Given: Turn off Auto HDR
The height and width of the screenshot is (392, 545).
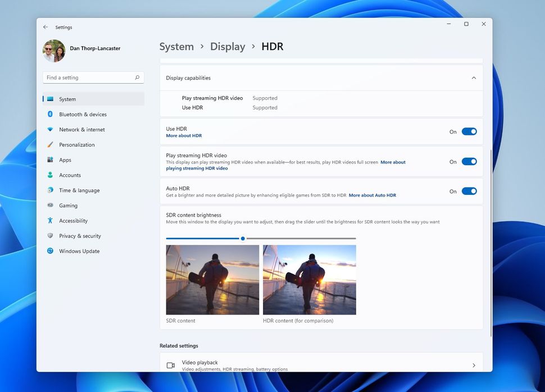Looking at the screenshot, I should coord(469,191).
